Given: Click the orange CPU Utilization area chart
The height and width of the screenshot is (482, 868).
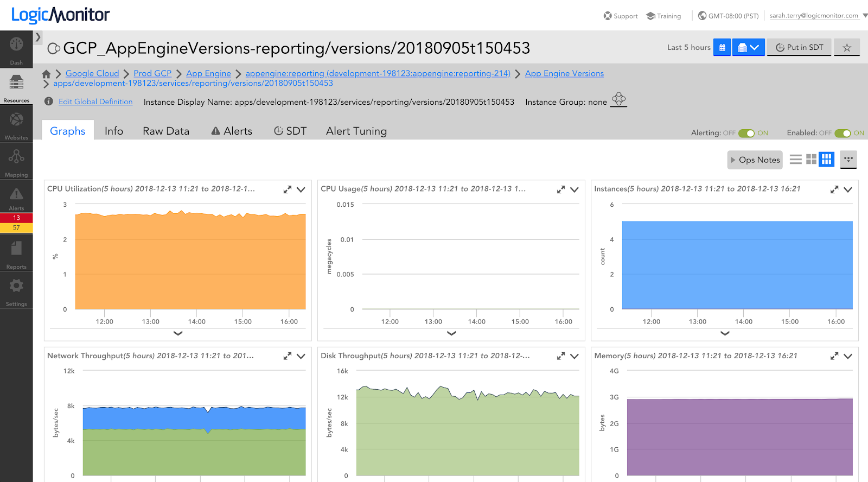Looking at the screenshot, I should point(190,261).
